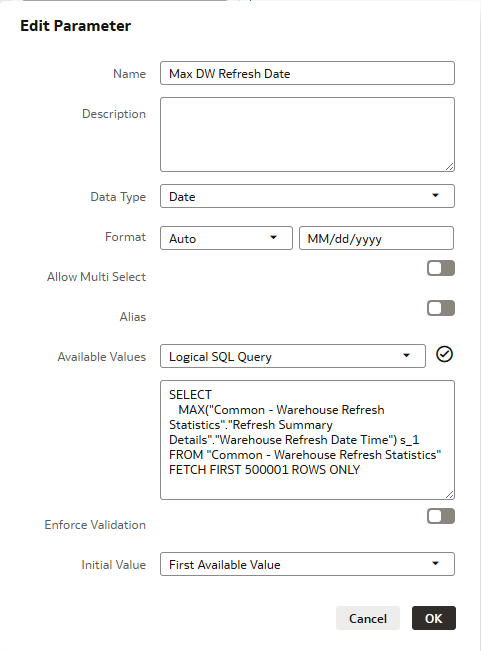This screenshot has width=481, height=651.
Task: Enable the Allow Multi Select switch
Action: 441,268
